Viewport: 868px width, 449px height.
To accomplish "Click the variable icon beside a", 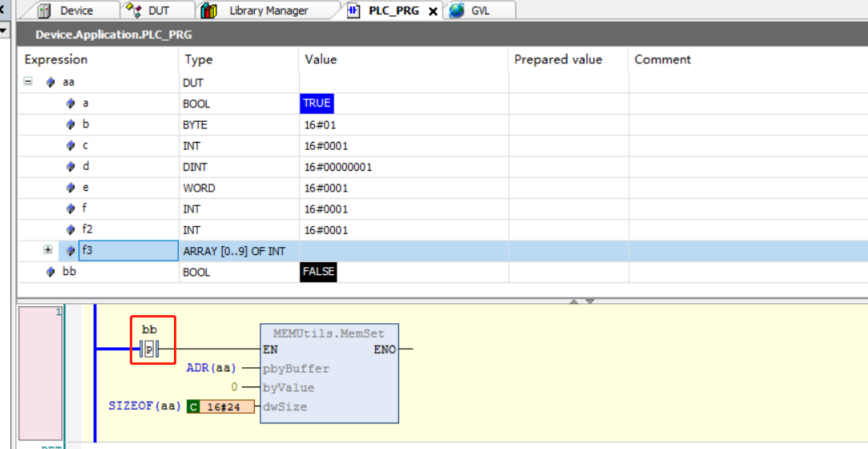I will coord(71,103).
